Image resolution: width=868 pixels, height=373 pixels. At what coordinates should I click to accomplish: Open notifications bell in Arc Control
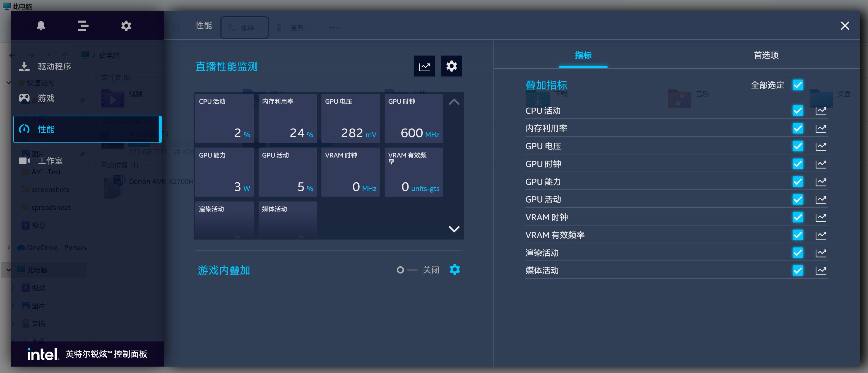(41, 26)
